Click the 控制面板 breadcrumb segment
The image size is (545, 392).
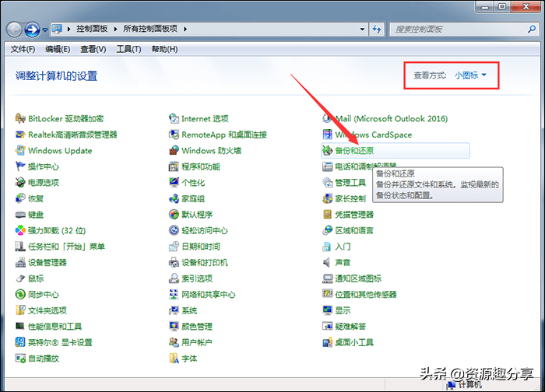(x=92, y=29)
